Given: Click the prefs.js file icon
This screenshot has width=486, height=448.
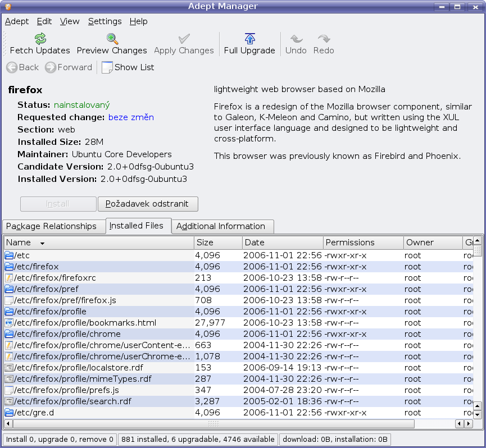Looking at the screenshot, I should tap(9, 390).
